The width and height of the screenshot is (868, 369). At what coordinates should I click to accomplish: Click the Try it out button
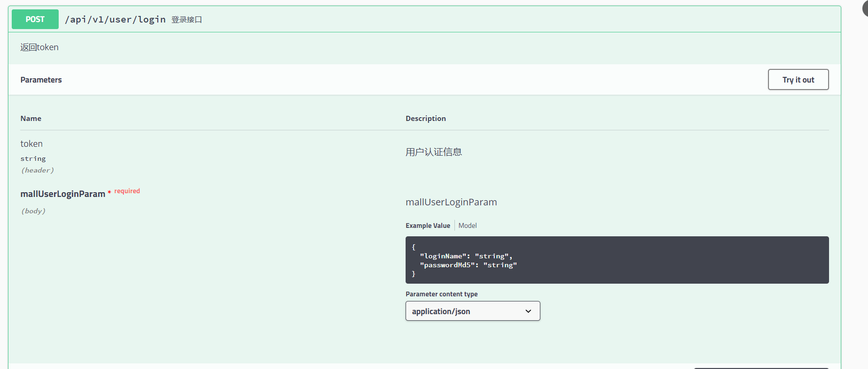coord(798,80)
